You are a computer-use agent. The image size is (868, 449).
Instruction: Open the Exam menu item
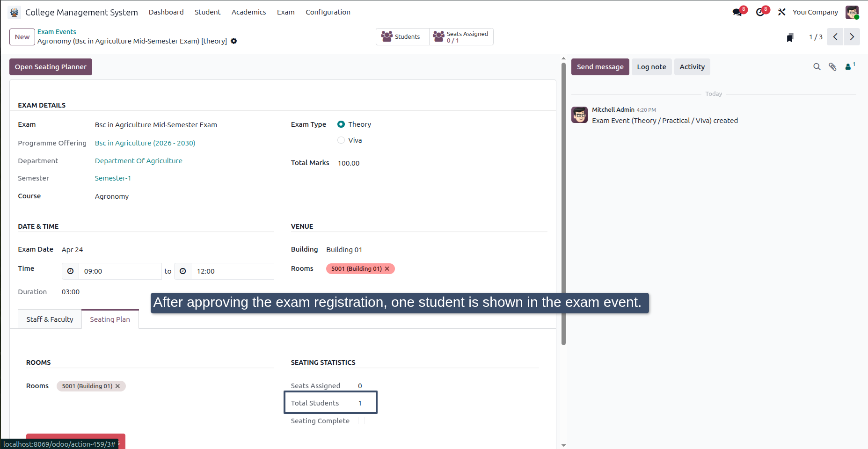point(286,12)
